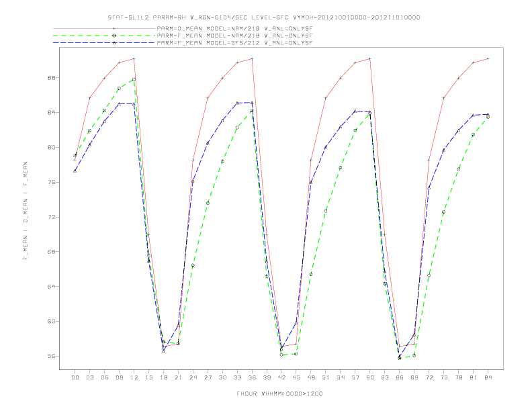The height and width of the screenshot is (411, 532).
Task: Click the x-axis tick label 39
Action: click(267, 377)
